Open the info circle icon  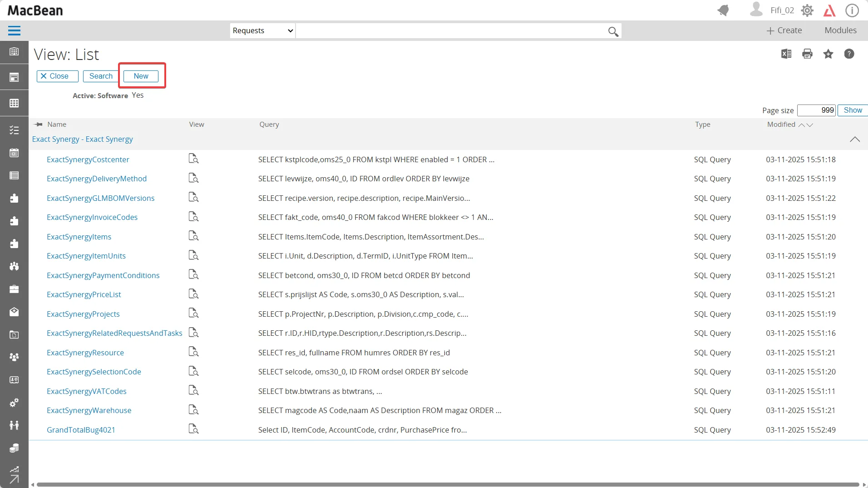click(852, 10)
